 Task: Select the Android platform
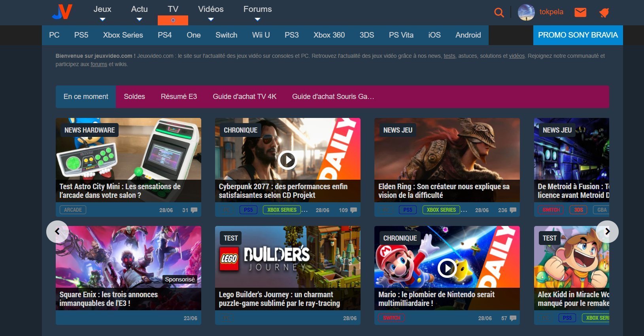pos(468,35)
